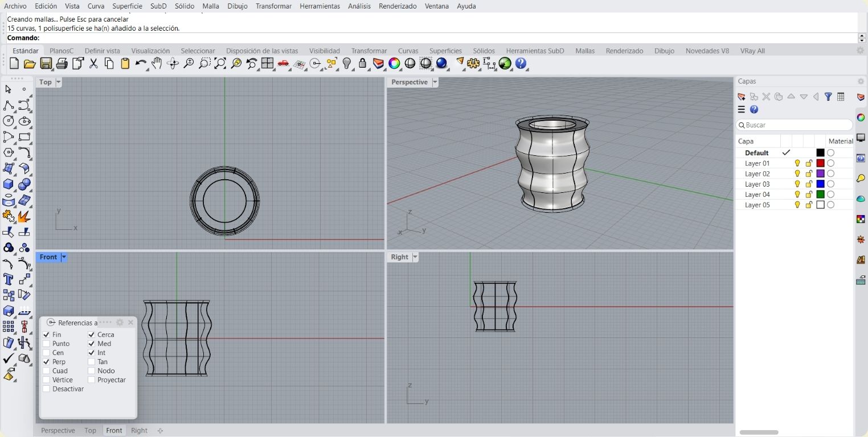Click the four viewports layout icon
The image size is (868, 437).
pyautogui.click(x=268, y=64)
